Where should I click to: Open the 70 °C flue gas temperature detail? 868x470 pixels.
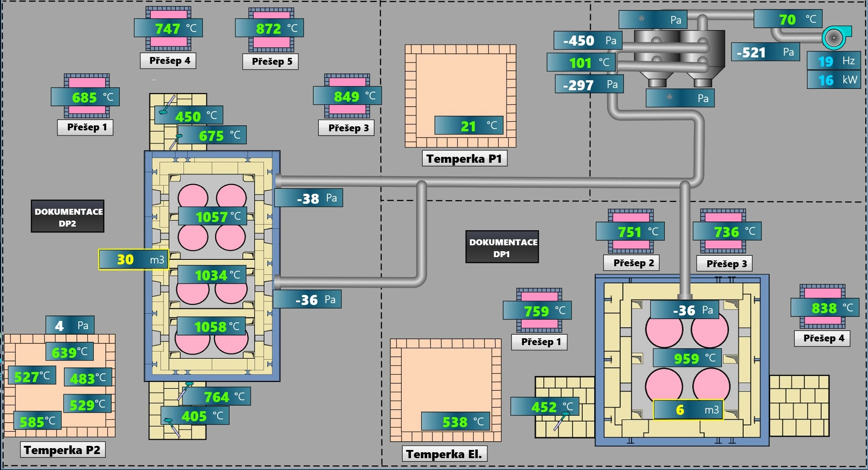tap(789, 19)
